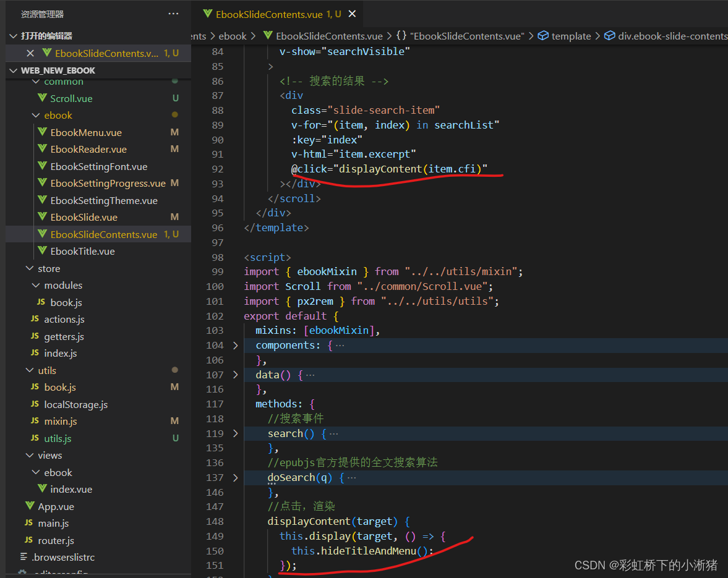728x578 pixels.
Task: Click the Vue icon beside EbookSettingFont.vue
Action: 42,166
